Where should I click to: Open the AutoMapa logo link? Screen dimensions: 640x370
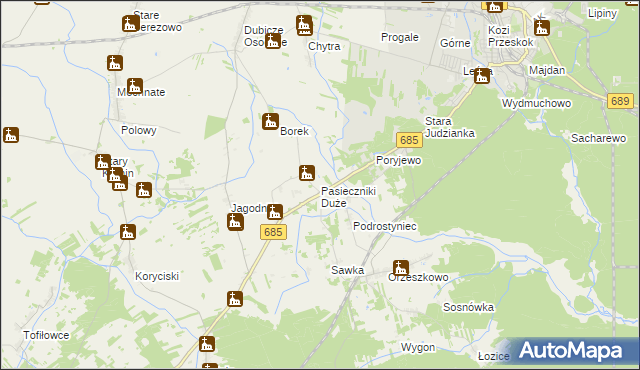click(x=570, y=350)
